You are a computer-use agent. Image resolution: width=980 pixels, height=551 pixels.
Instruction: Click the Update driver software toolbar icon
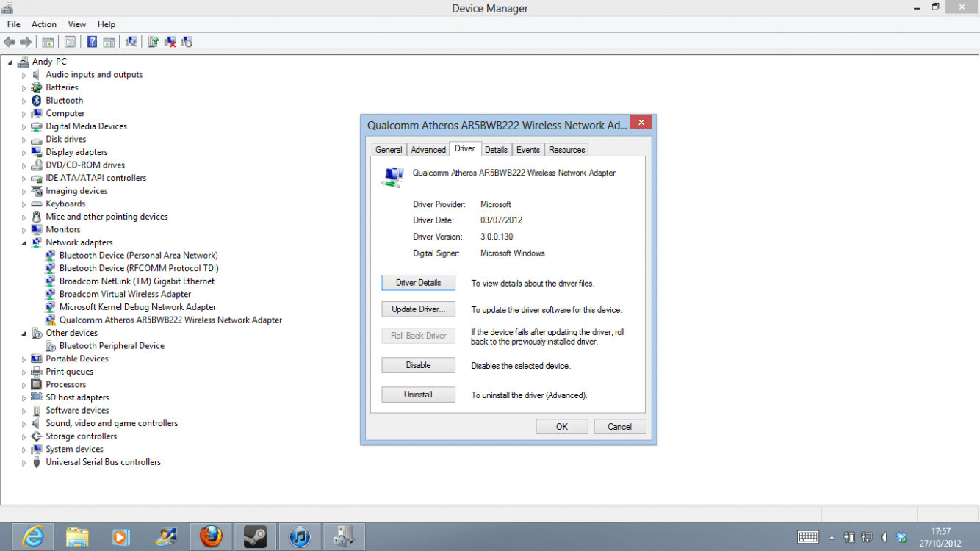[x=153, y=42]
